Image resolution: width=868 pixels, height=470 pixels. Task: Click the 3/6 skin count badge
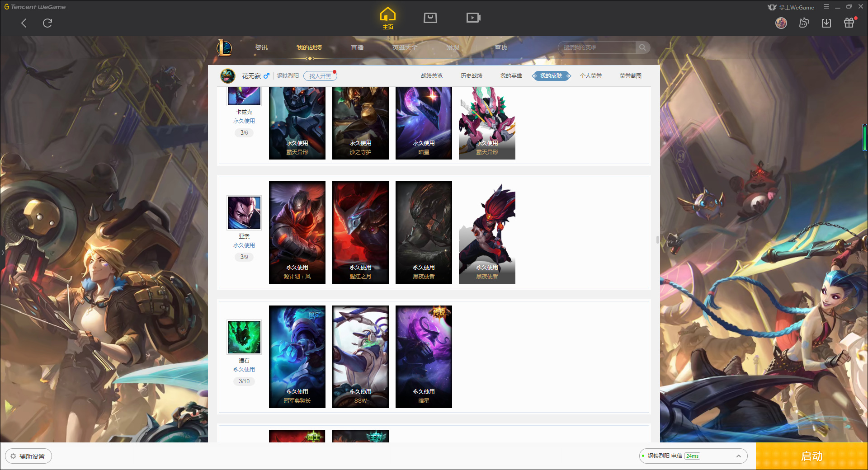[x=244, y=133]
